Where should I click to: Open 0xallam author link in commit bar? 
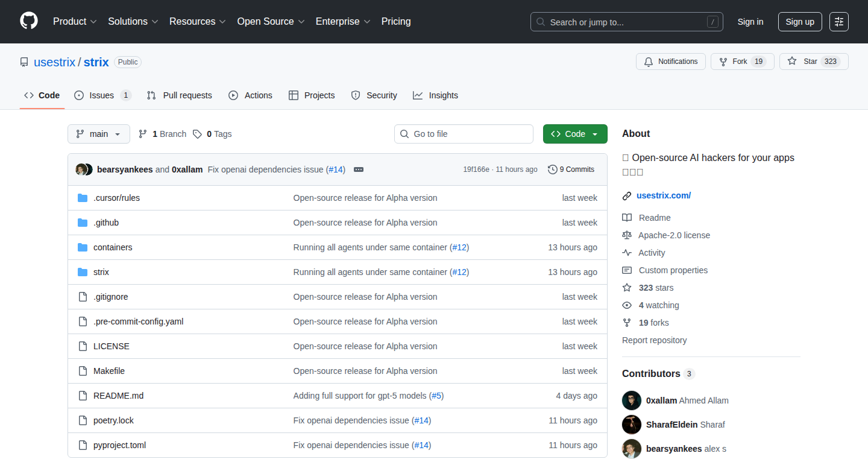pyautogui.click(x=187, y=169)
